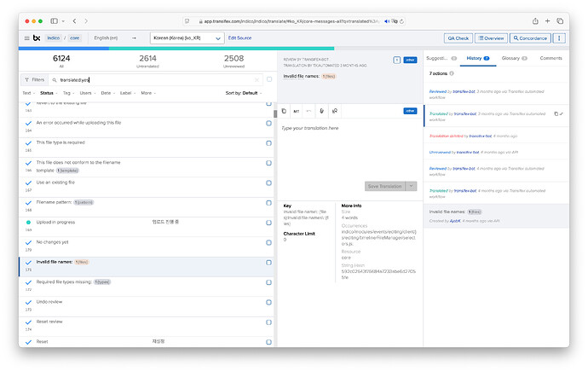Click the Safari share icon
Screen dimensions: 588x371
535,21
